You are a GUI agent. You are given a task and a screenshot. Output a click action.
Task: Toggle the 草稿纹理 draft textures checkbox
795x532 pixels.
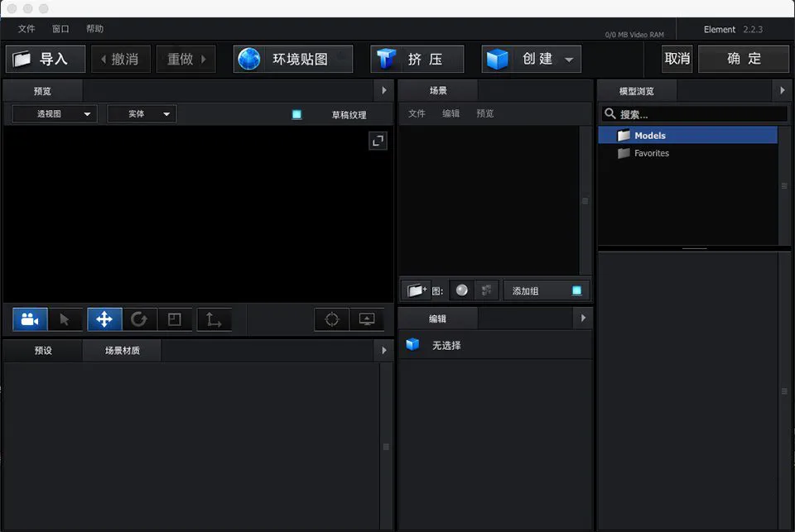coord(296,115)
